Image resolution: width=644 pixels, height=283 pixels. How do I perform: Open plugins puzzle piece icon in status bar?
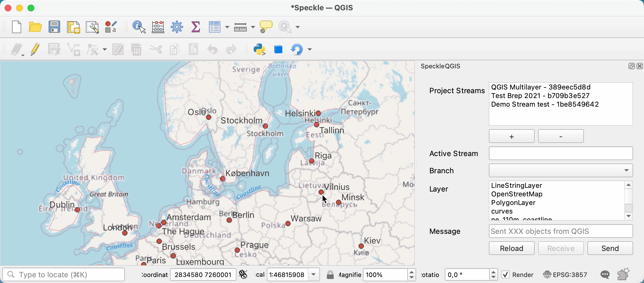[x=623, y=274]
